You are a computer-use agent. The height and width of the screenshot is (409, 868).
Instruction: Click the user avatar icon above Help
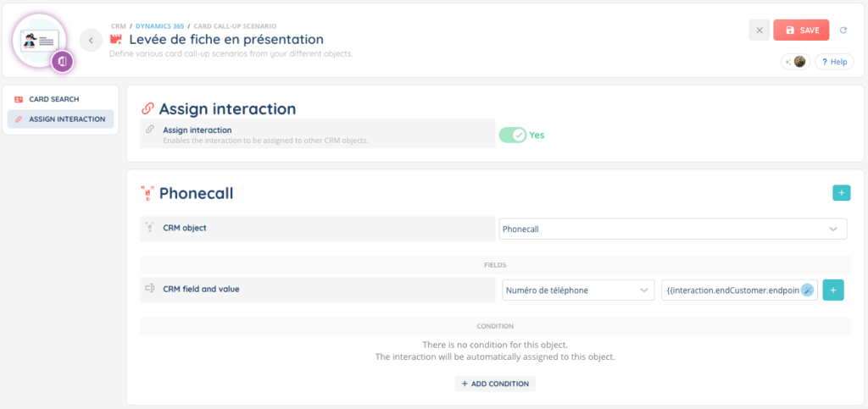pos(798,62)
